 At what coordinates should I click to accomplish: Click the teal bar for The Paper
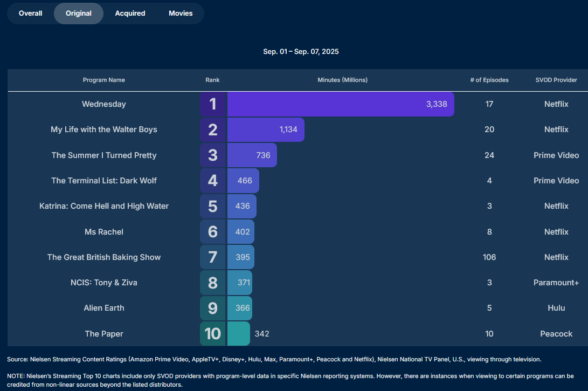(238, 334)
